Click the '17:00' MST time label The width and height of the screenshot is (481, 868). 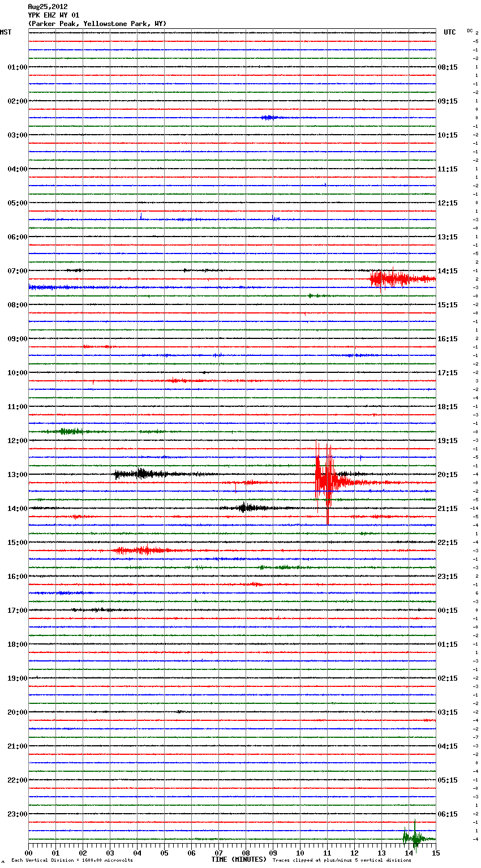(18, 611)
